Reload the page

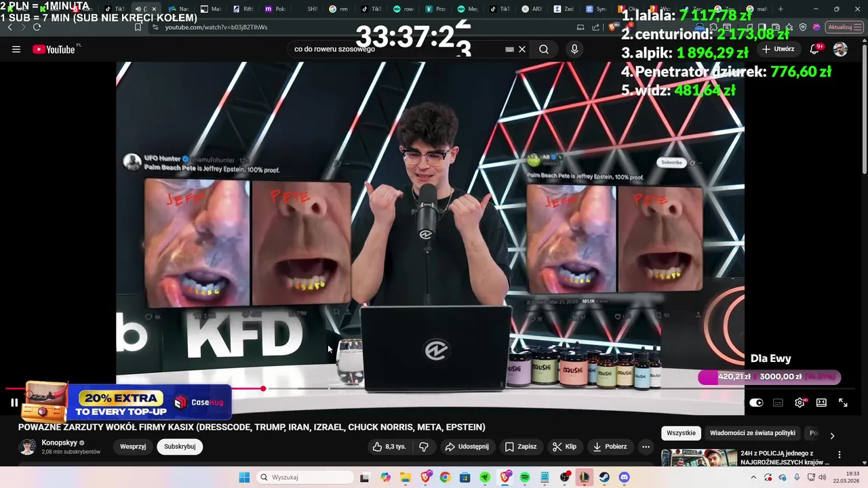click(x=37, y=27)
